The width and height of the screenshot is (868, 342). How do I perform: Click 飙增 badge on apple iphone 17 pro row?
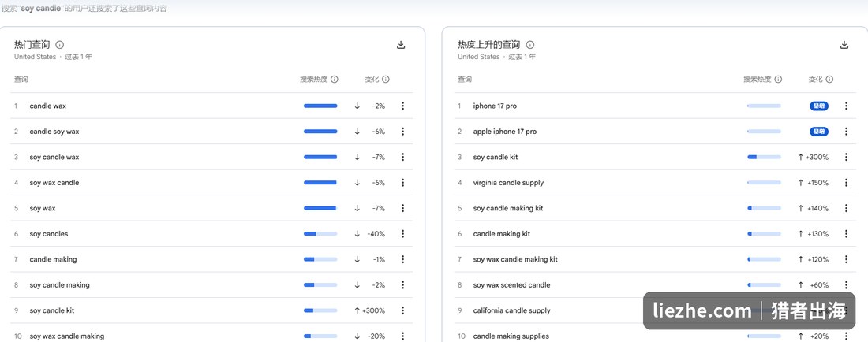tap(819, 132)
